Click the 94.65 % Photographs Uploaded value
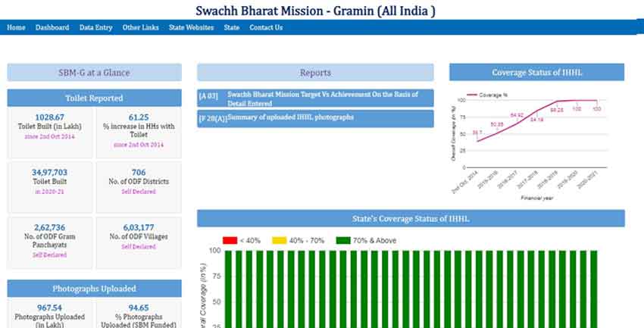The height and width of the screenshot is (328, 644). click(x=139, y=308)
